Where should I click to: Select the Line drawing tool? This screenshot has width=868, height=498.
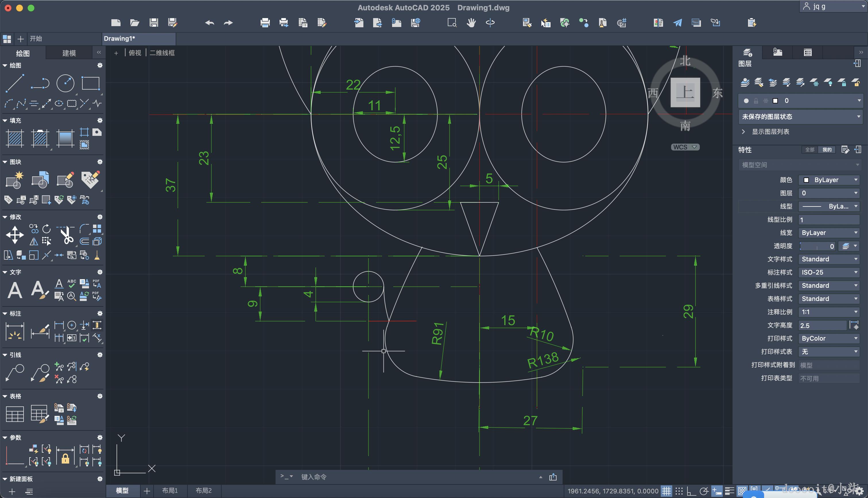point(15,83)
